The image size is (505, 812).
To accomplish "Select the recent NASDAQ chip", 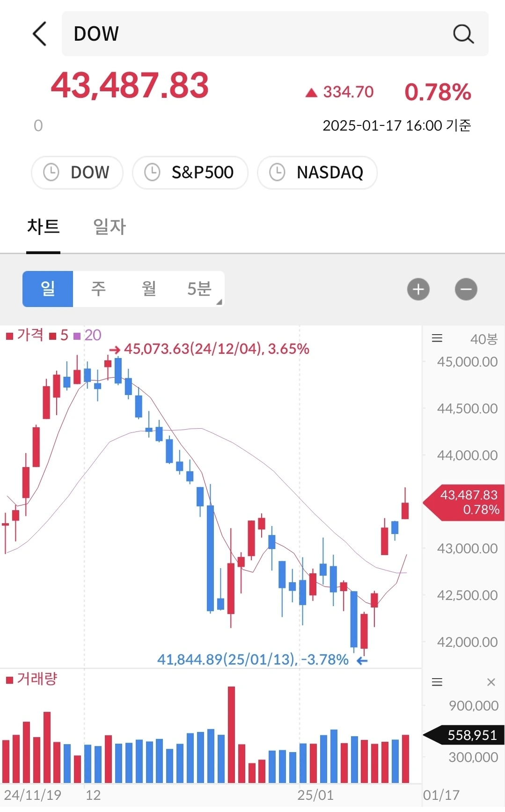I will (317, 172).
